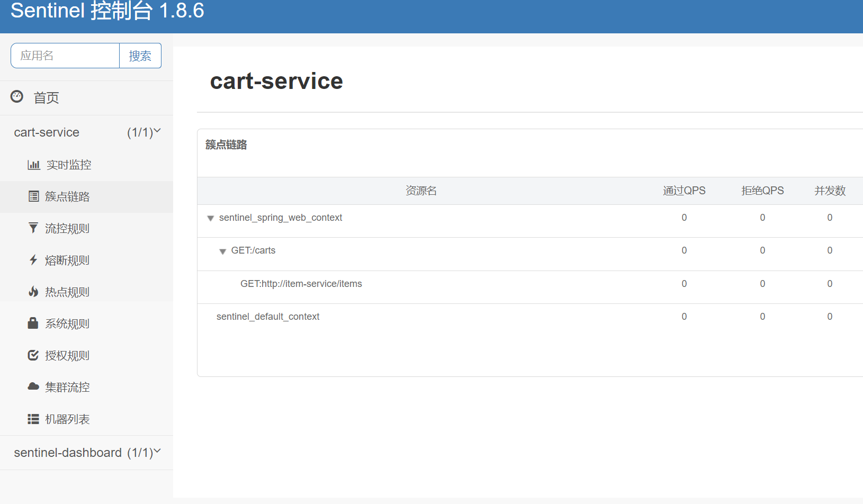Click the dashboard icon beside 首页
863x504 pixels.
pos(17,96)
